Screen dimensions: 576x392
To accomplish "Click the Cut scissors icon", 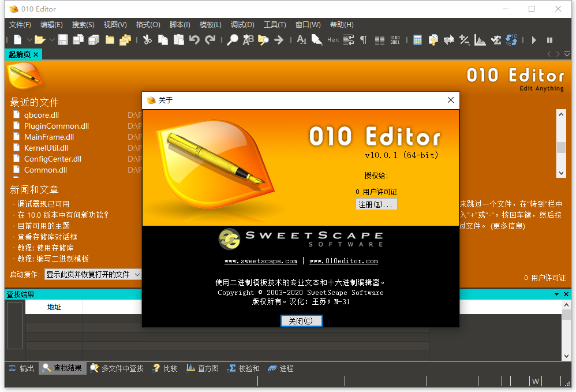I will tap(147, 40).
